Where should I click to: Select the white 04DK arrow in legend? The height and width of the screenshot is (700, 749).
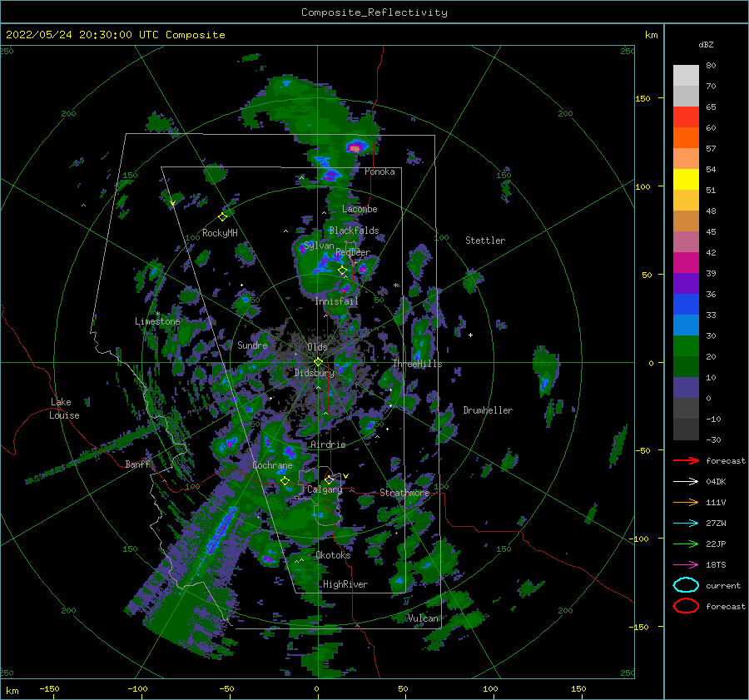click(x=686, y=482)
